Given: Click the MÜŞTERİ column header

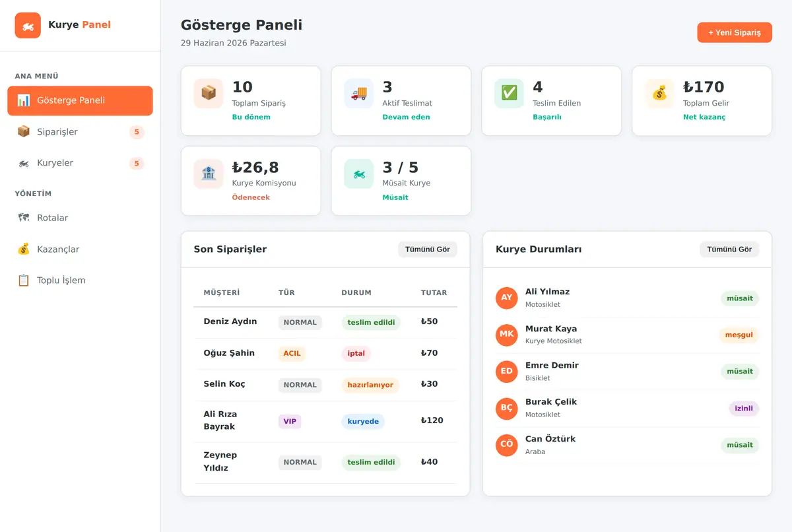Looking at the screenshot, I should [222, 292].
